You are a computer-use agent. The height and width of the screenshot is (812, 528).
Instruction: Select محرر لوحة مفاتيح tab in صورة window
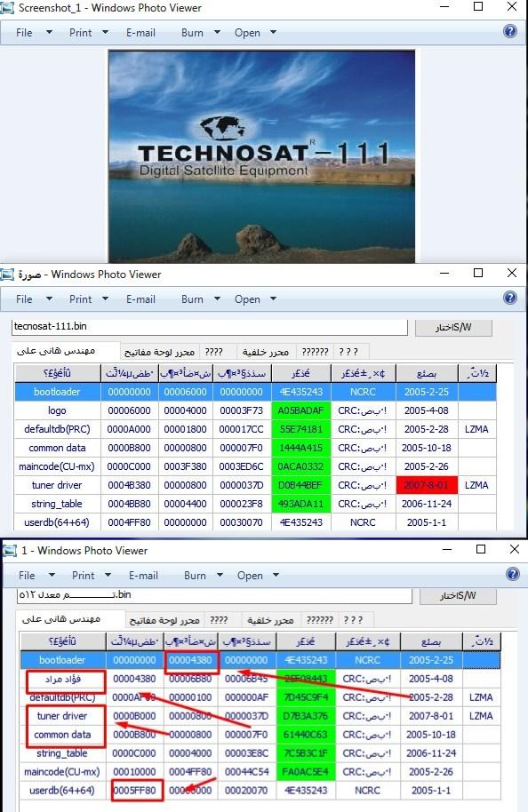tap(160, 352)
